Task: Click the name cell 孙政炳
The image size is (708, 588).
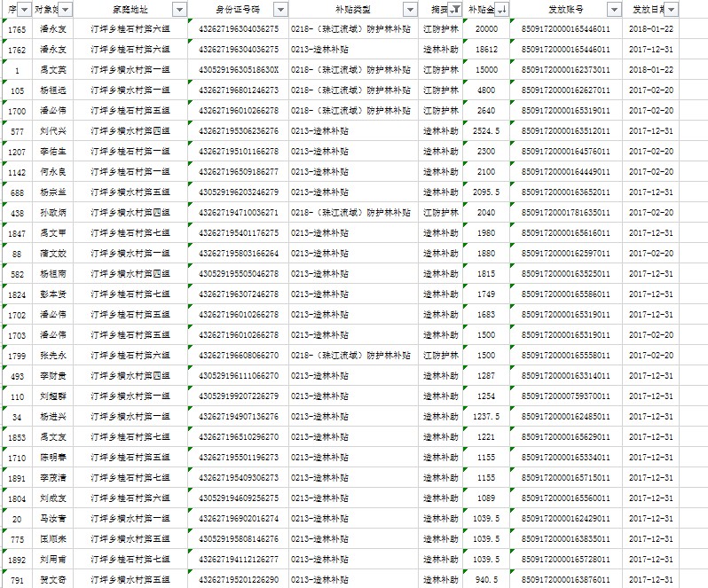Action: click(52, 213)
